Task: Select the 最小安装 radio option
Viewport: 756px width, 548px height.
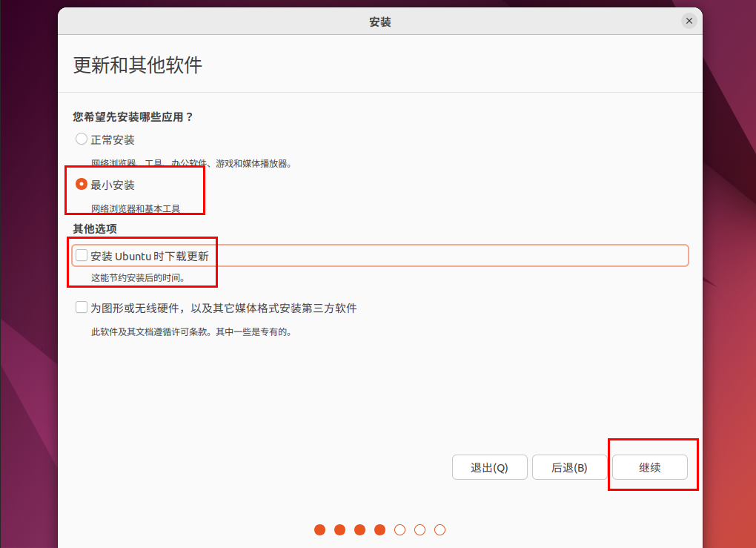Action: tap(82, 185)
